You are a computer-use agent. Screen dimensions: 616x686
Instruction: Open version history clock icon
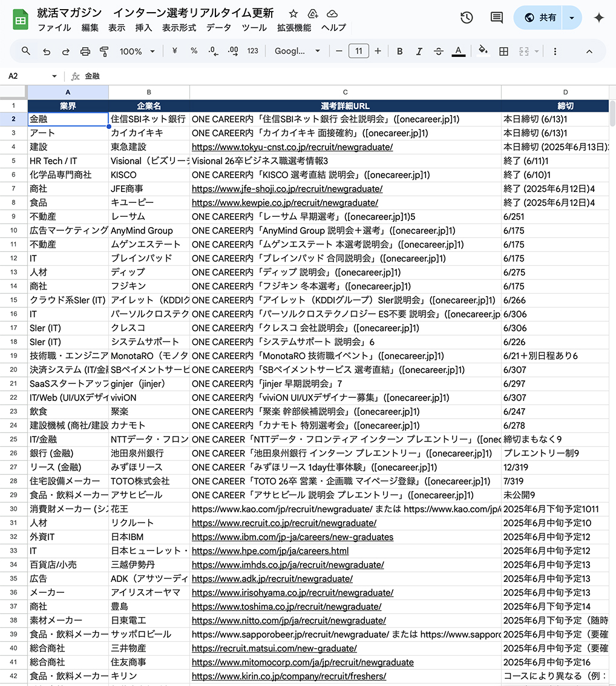467,18
